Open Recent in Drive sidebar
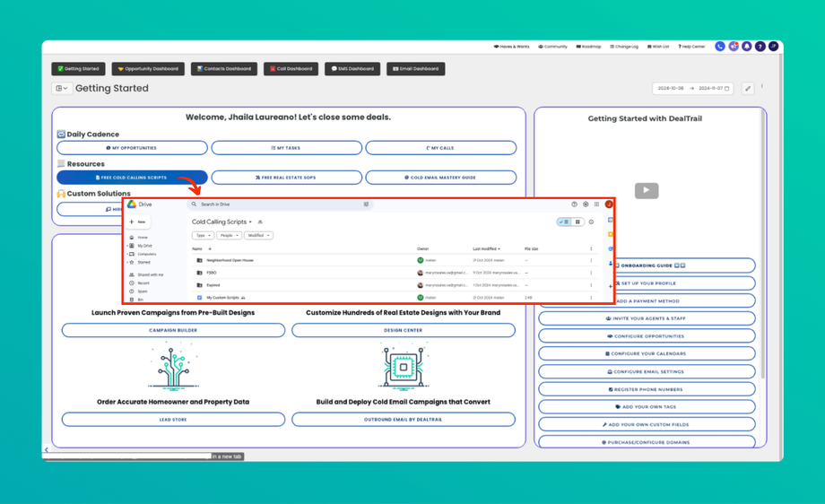825x504 pixels. point(140,283)
